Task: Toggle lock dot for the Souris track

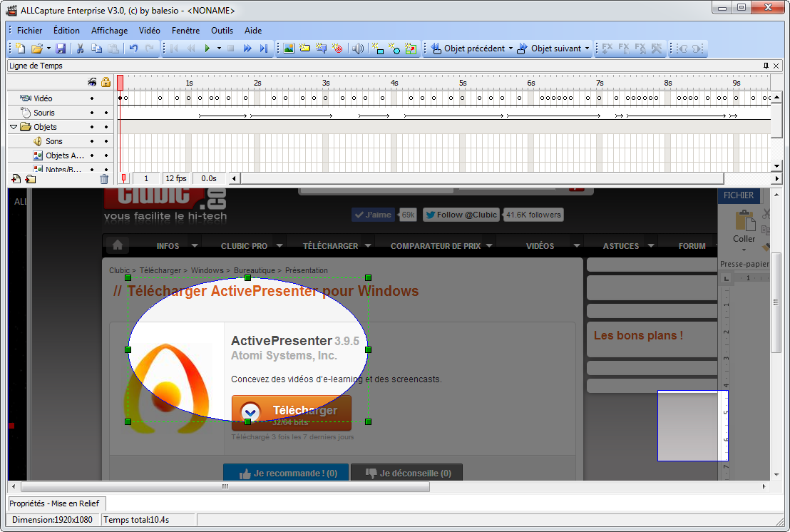Action: click(106, 113)
